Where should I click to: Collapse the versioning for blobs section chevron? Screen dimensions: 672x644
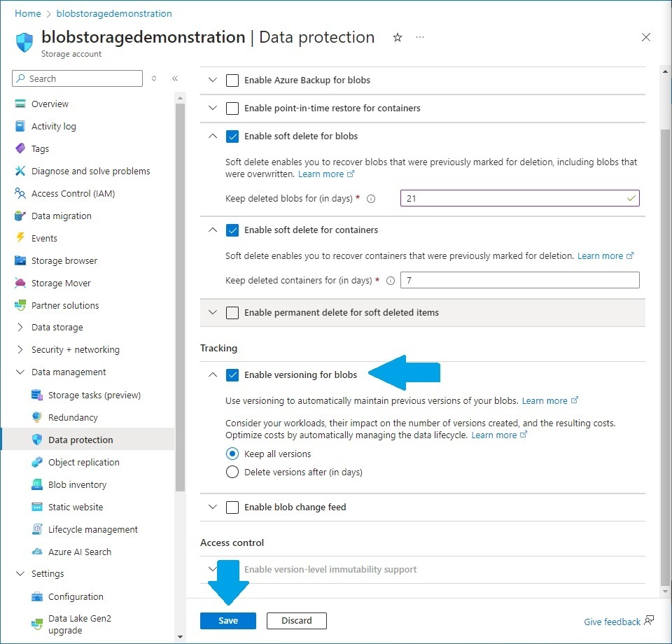213,374
